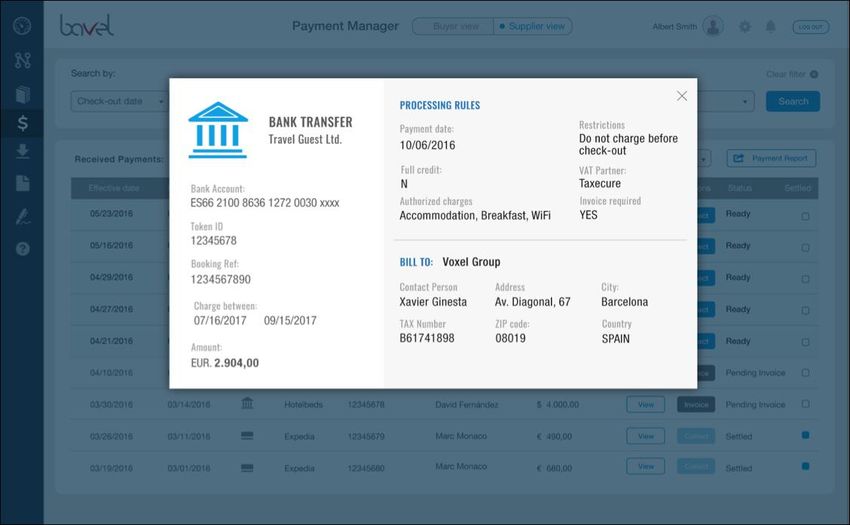Click the Clear filter x icon

coord(814,74)
